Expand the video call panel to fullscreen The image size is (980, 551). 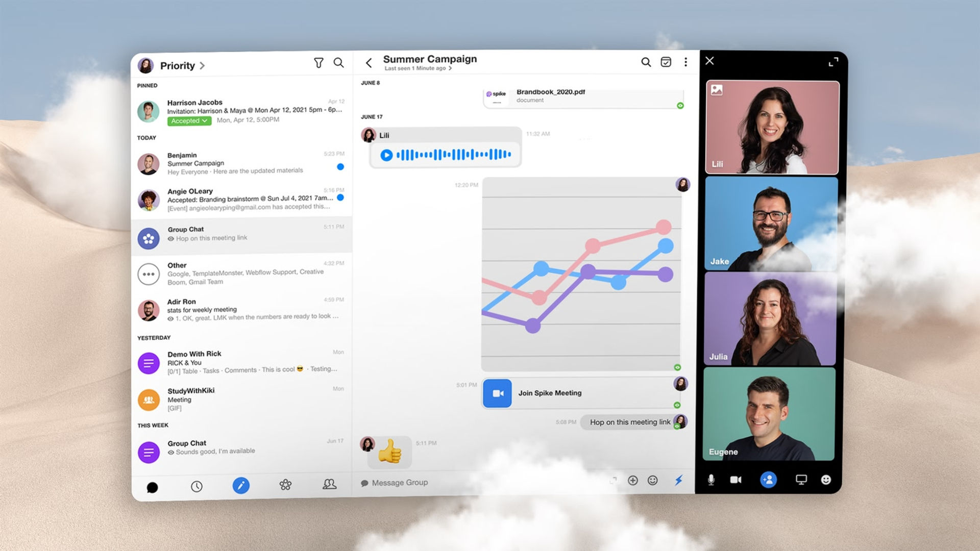tap(833, 62)
